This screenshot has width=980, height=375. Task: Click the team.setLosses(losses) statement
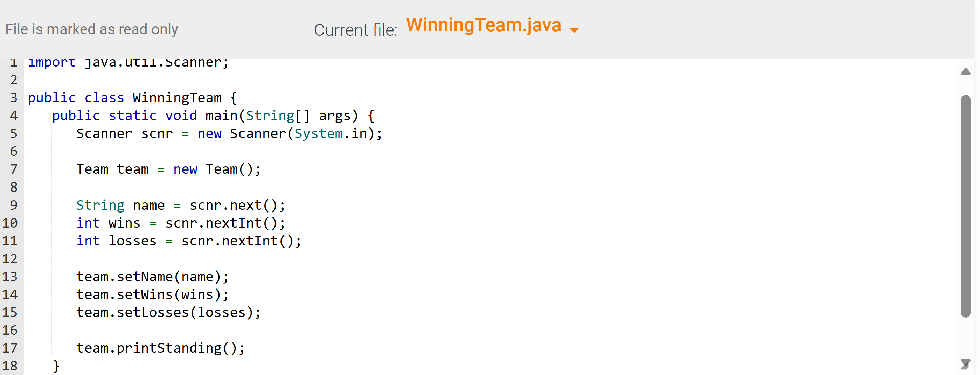click(x=168, y=312)
